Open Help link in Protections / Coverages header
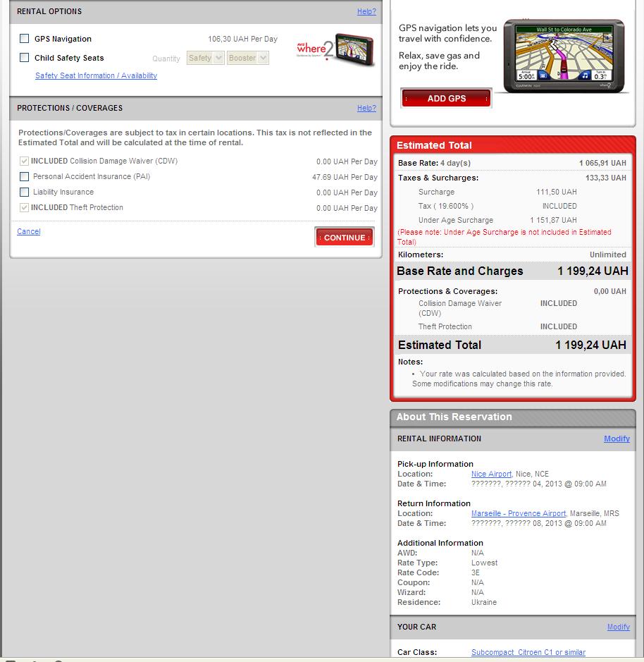 coord(366,109)
